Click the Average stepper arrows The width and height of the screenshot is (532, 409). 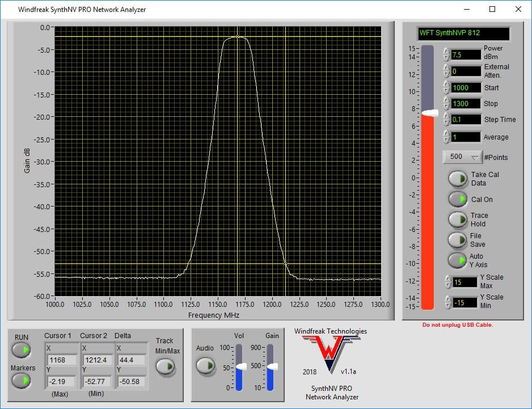click(446, 137)
